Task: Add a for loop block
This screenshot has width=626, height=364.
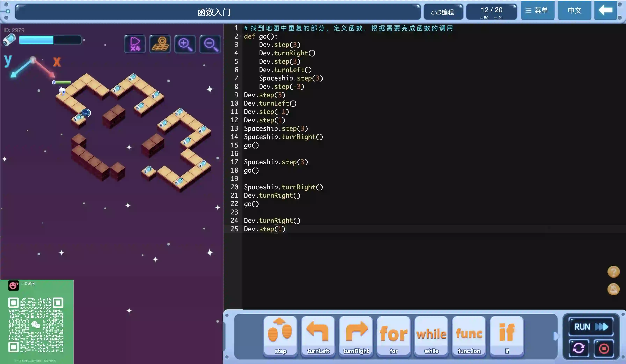Action: [394, 335]
